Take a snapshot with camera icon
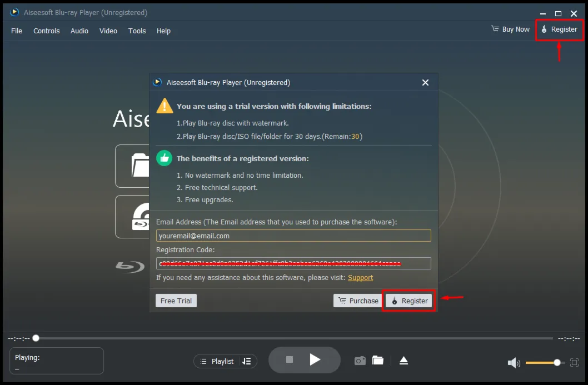This screenshot has width=588, height=385. [360, 361]
